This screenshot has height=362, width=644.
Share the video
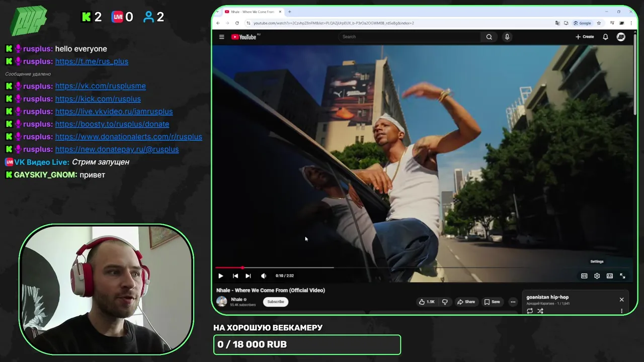(x=466, y=302)
